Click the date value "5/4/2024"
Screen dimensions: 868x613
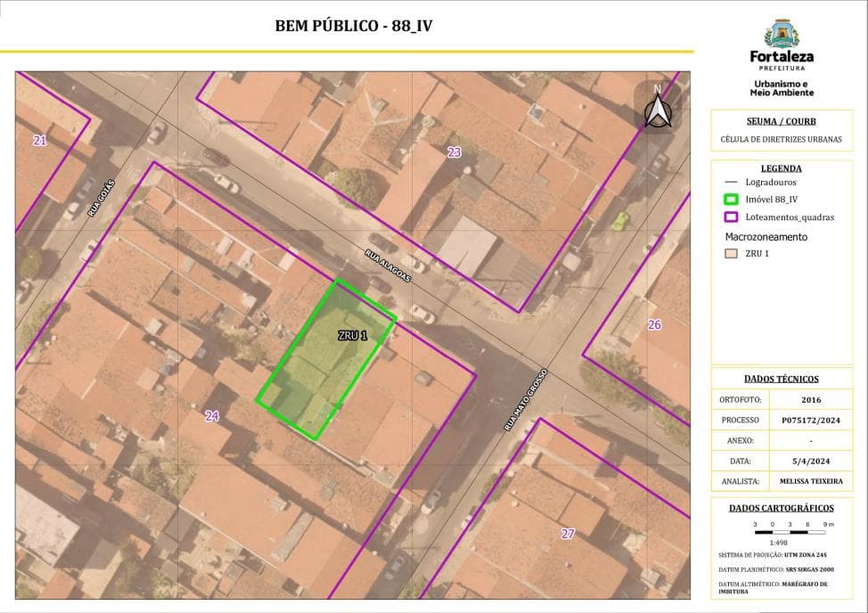[x=811, y=461]
